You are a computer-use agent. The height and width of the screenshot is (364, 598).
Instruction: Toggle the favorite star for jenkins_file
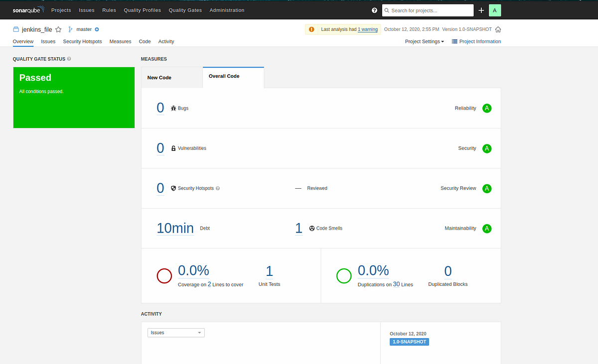coord(58,29)
